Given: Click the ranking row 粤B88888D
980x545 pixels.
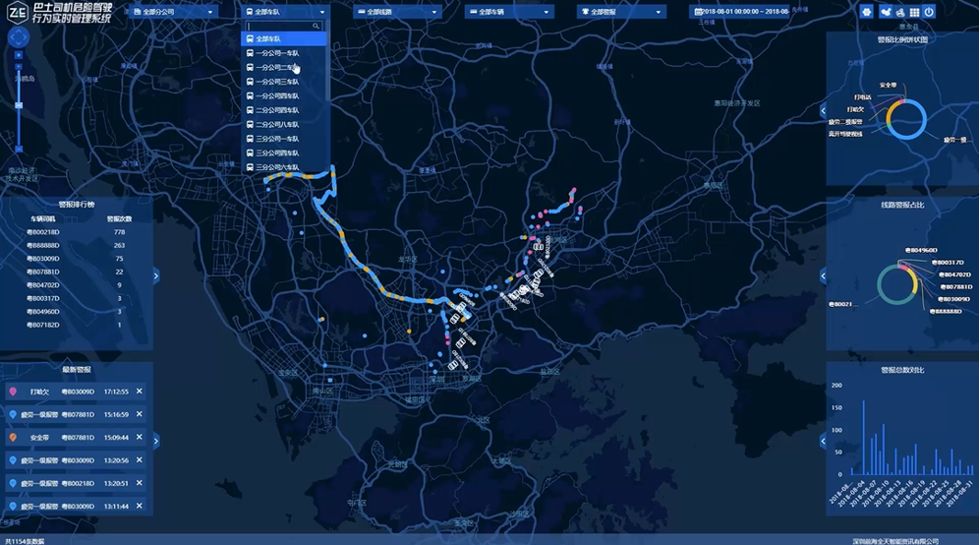Looking at the screenshot, I should click(77, 245).
